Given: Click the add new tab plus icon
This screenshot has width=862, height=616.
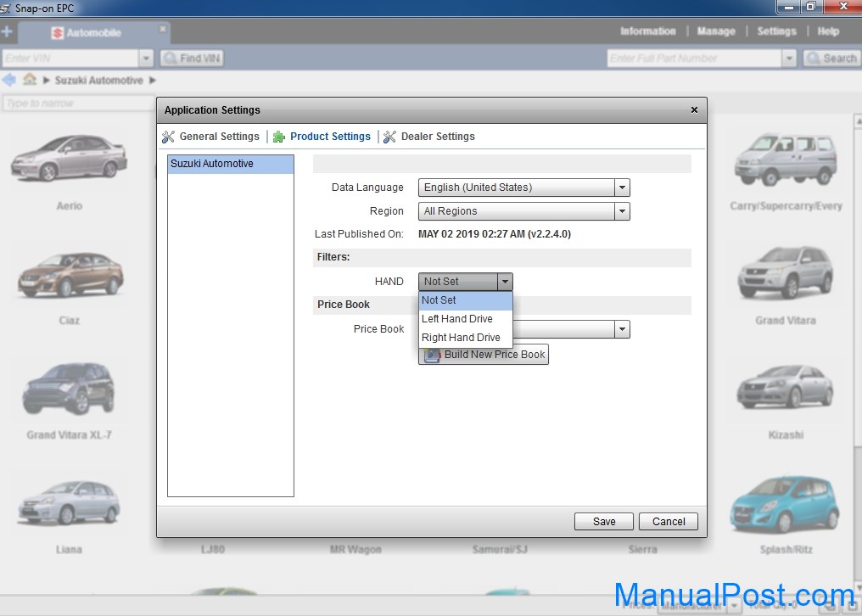Looking at the screenshot, I should (x=7, y=31).
